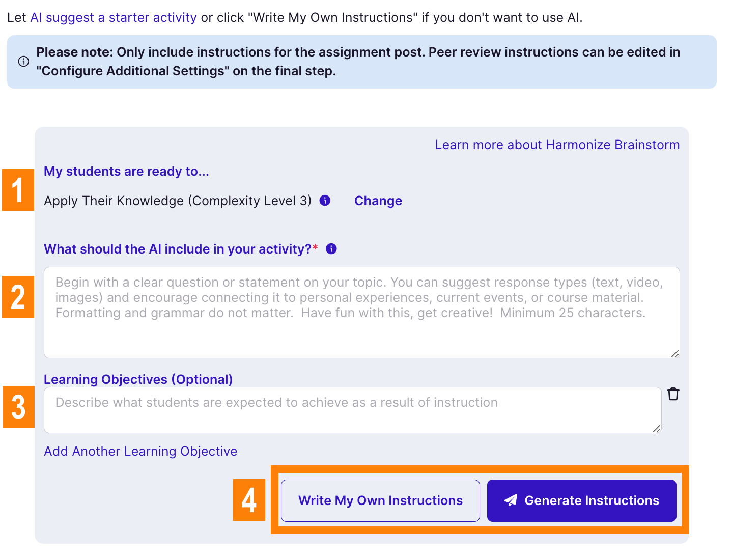Click the "Learning Objectives (Optional)" label
Screen dimensions: 732x560
[138, 380]
